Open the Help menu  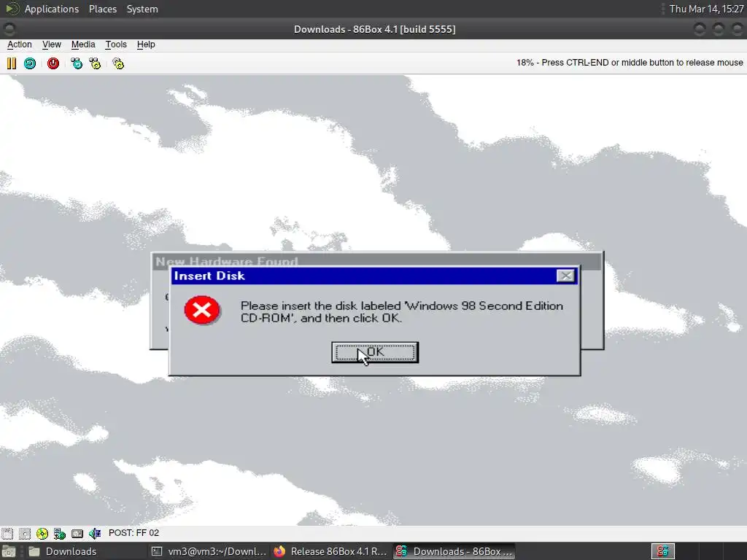(x=146, y=44)
